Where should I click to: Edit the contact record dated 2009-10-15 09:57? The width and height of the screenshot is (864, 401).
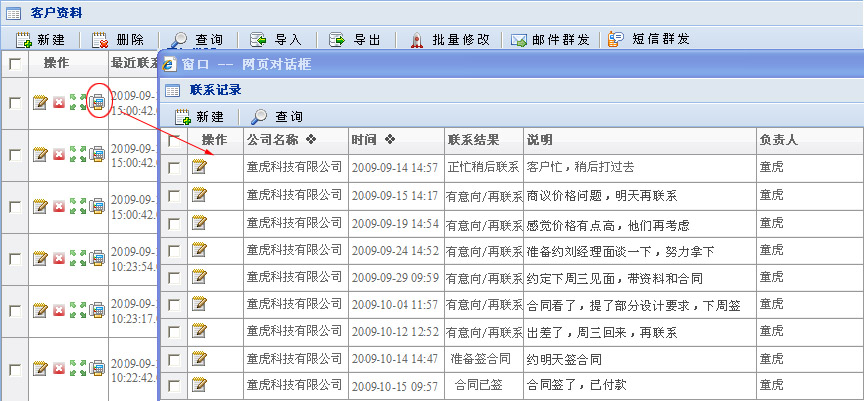(199, 385)
